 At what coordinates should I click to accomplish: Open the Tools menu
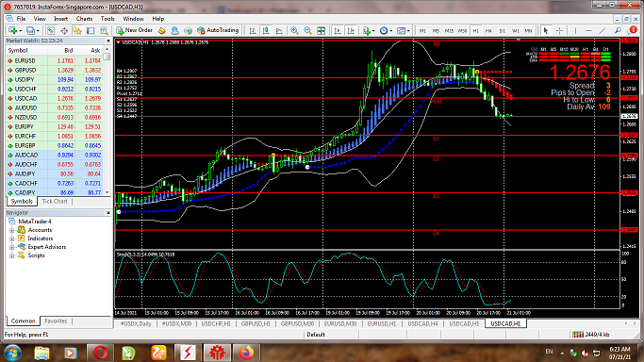click(x=107, y=19)
